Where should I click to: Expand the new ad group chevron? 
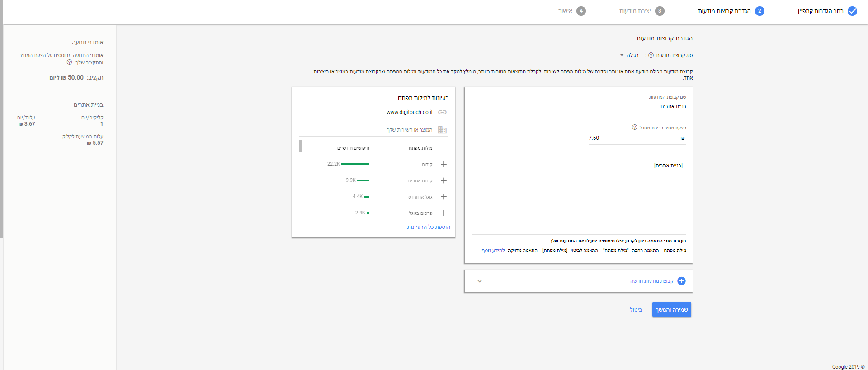coord(480,281)
